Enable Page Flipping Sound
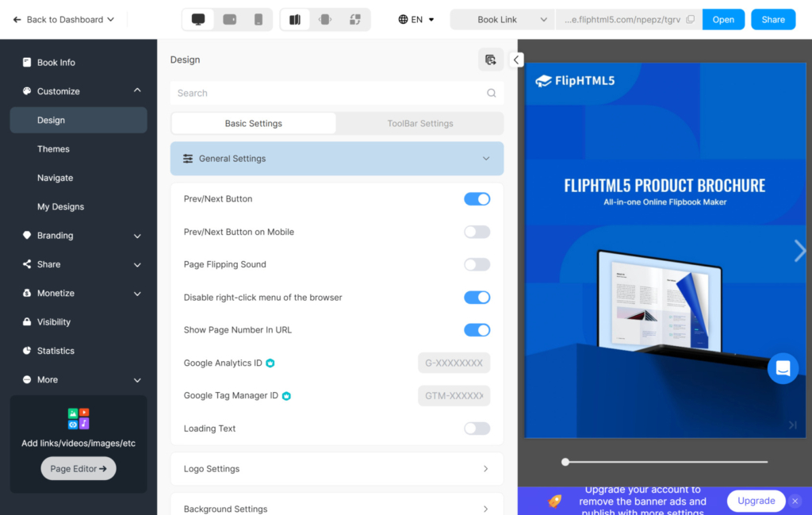This screenshot has width=812, height=515. point(477,264)
